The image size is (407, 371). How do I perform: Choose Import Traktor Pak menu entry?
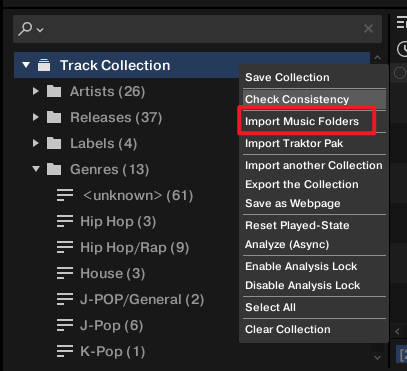(x=314, y=143)
